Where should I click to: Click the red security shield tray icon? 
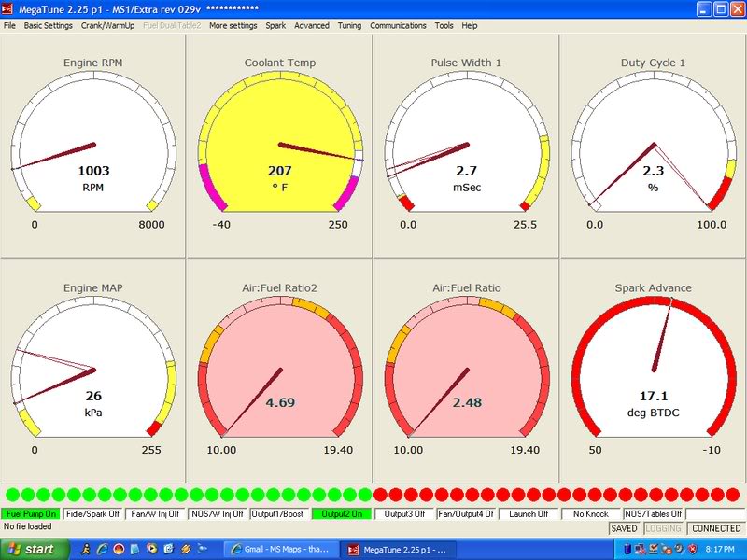click(692, 549)
